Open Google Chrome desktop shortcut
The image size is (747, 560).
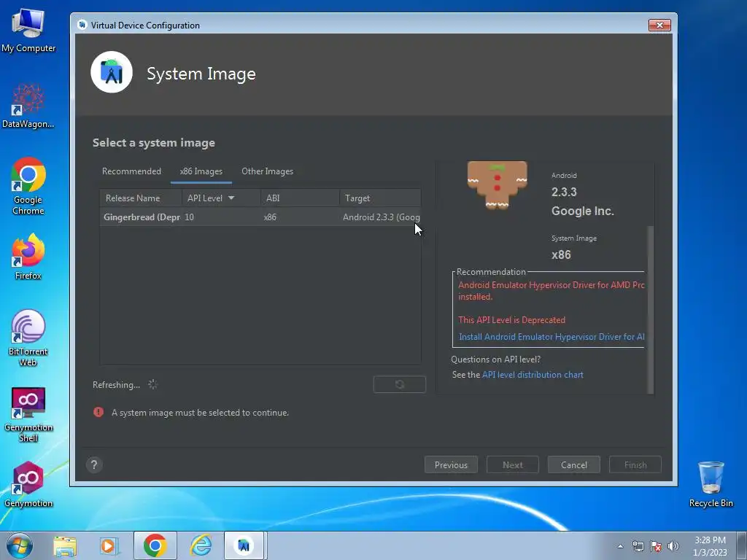[28, 186]
